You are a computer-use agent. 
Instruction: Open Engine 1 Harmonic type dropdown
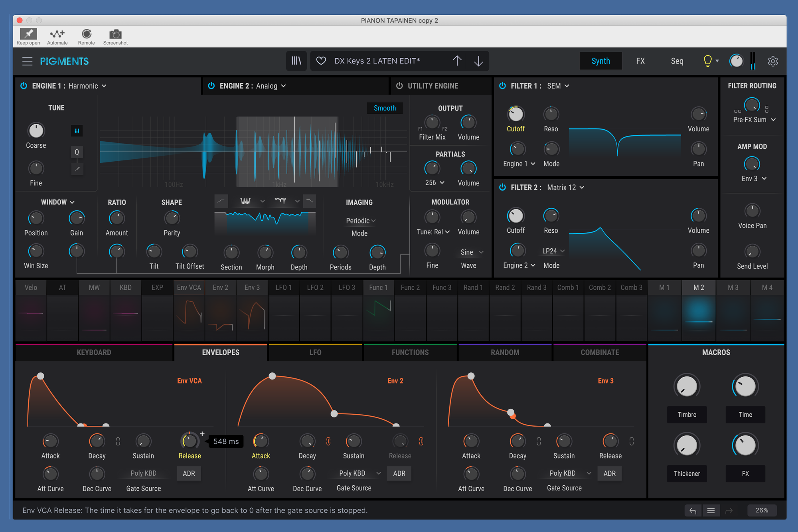[x=87, y=86]
